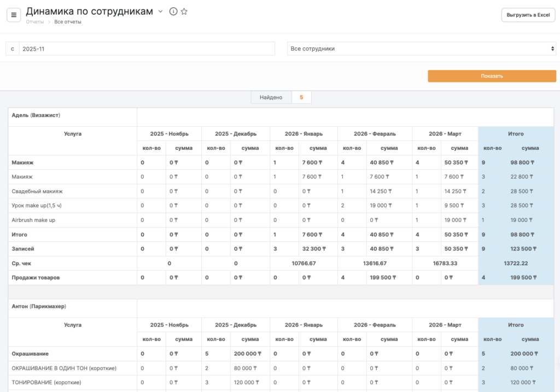Click "ТОНИРОВАНИЕ (короткие)" service row

46,382
